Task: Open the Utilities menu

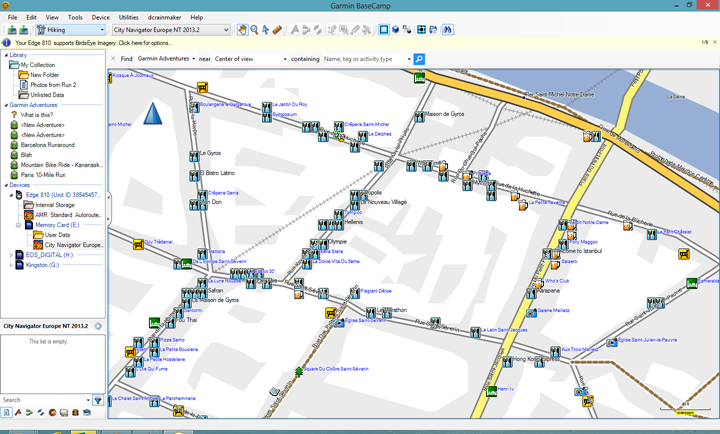Action: (x=129, y=17)
